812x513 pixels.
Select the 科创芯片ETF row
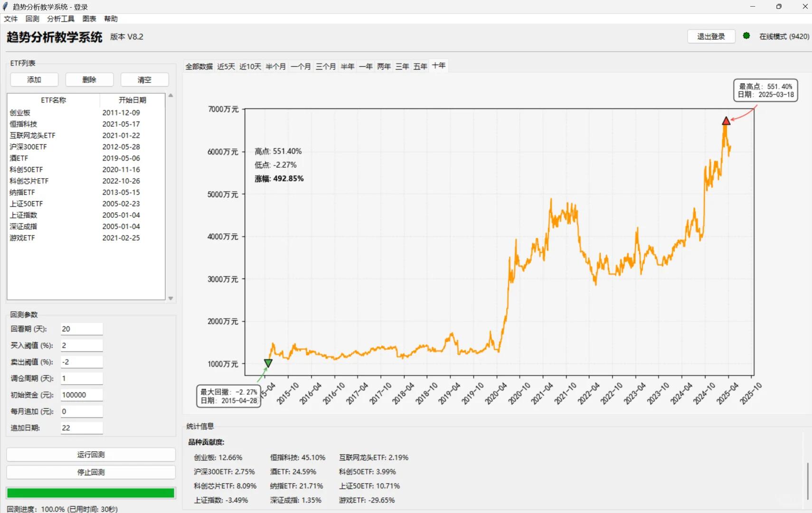click(86, 181)
